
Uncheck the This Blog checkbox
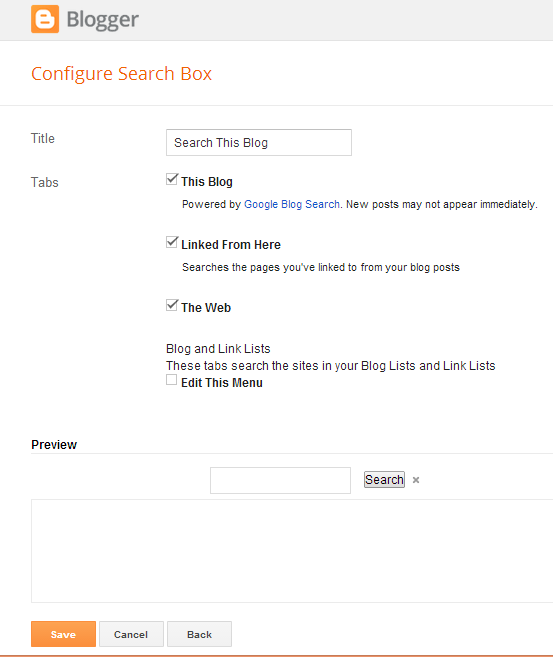[171, 179]
